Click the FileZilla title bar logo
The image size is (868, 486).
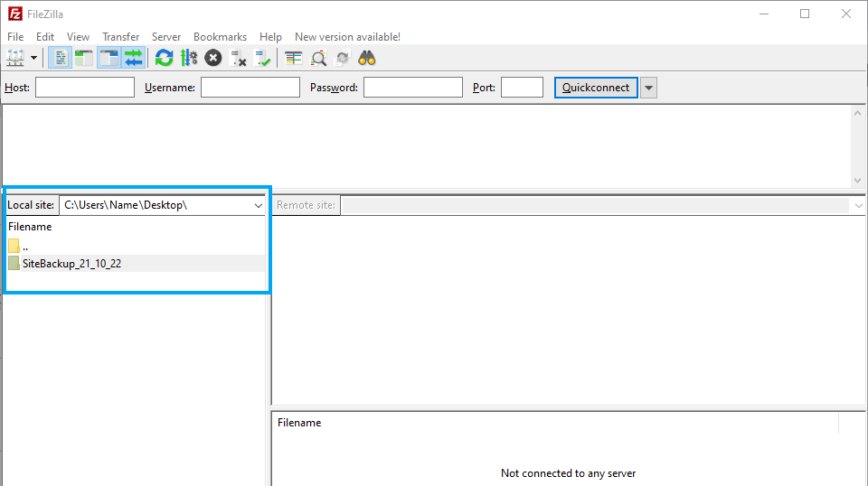tap(15, 14)
